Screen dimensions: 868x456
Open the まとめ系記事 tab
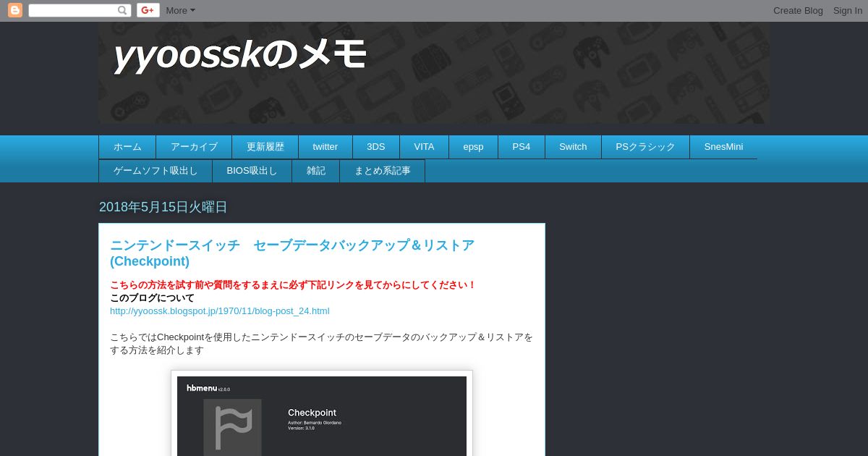click(383, 171)
